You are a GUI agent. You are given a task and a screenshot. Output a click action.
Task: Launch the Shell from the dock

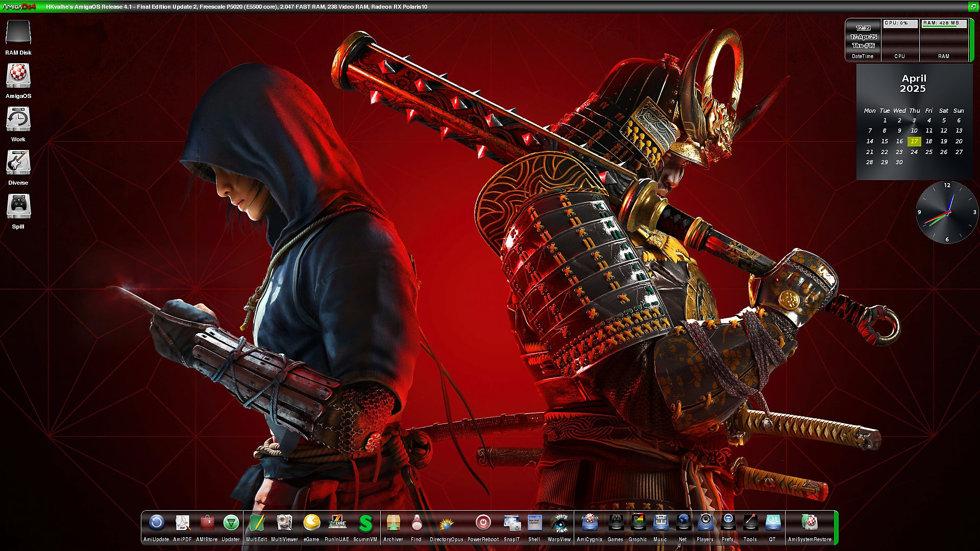coord(534,523)
